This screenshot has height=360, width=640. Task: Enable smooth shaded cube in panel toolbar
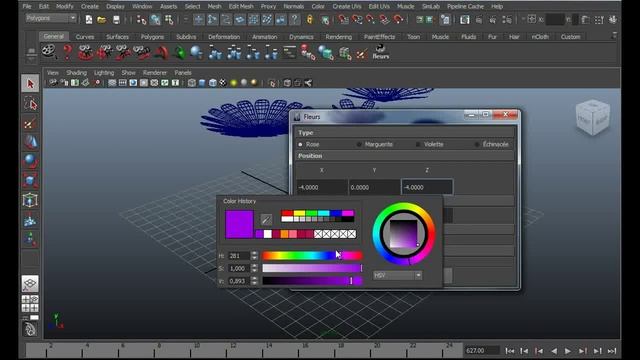tap(202, 83)
